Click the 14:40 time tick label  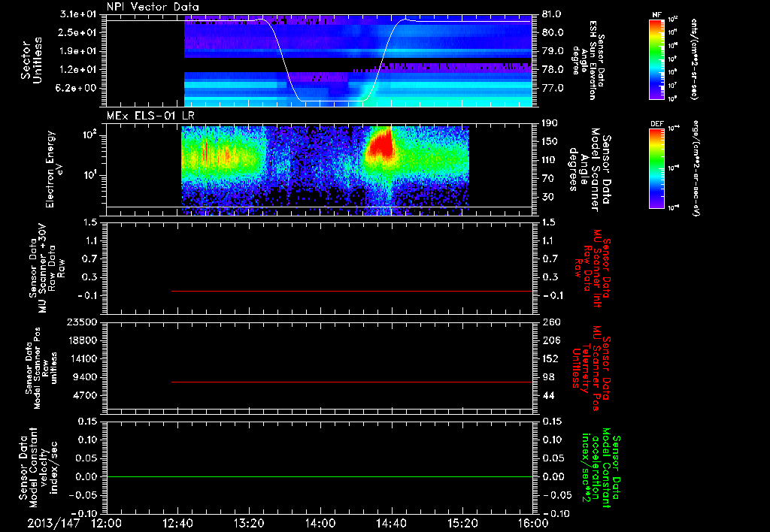(391, 523)
